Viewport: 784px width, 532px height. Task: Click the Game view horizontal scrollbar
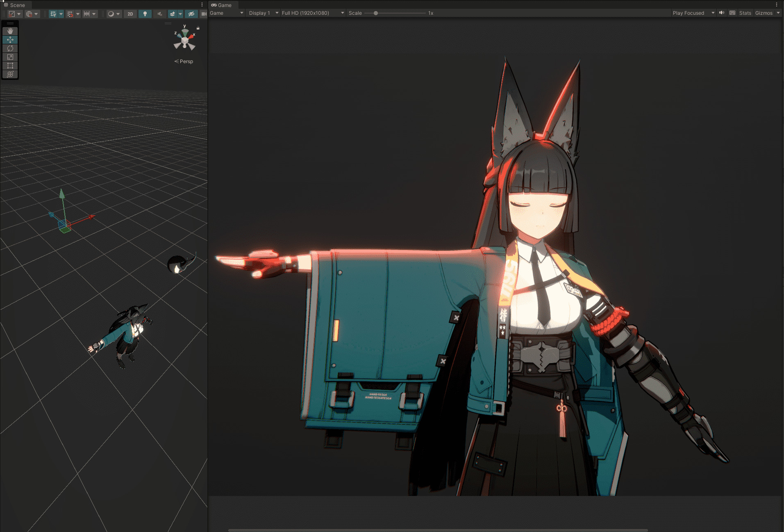438,530
